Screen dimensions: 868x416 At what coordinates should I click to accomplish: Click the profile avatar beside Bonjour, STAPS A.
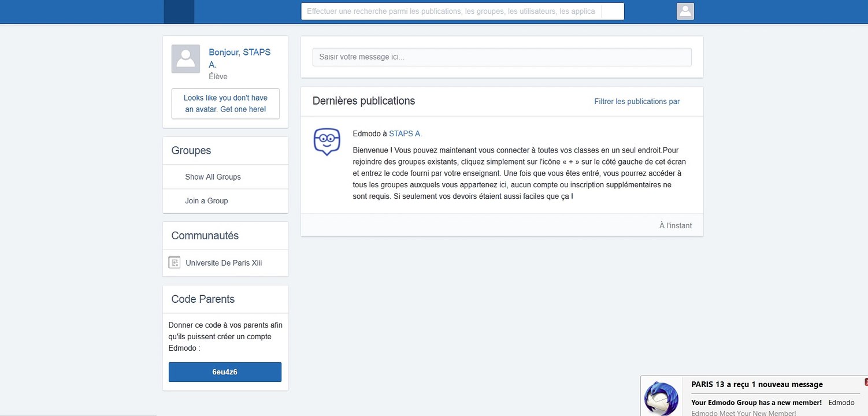click(x=186, y=59)
